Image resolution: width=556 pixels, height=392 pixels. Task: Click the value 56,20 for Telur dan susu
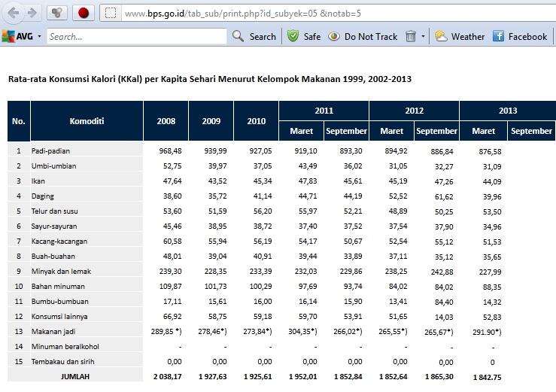pos(263,211)
